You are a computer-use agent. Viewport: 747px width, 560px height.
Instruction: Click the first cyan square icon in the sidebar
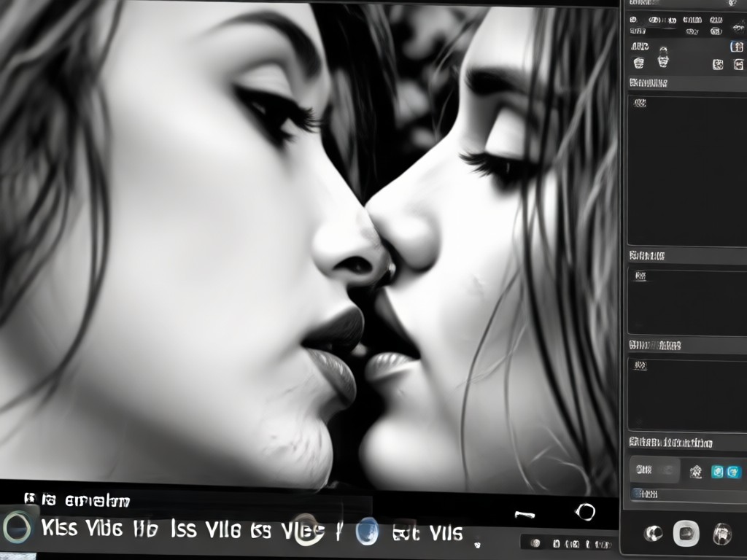click(717, 472)
